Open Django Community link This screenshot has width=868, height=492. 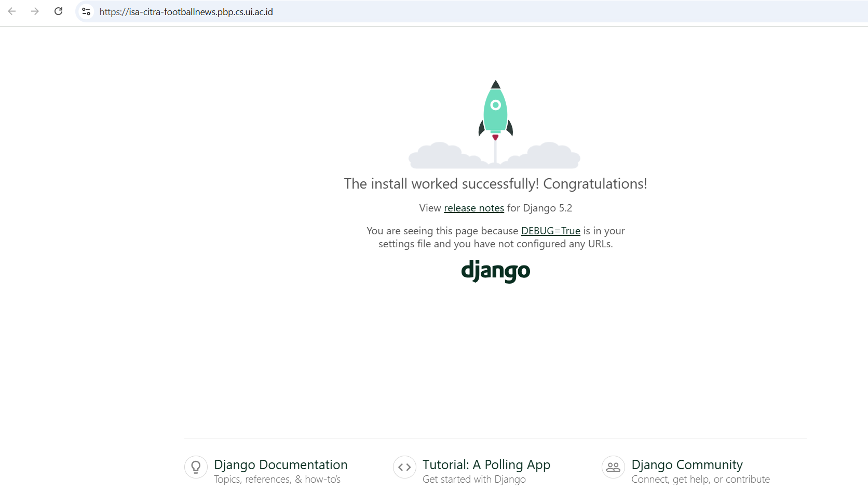click(x=687, y=465)
